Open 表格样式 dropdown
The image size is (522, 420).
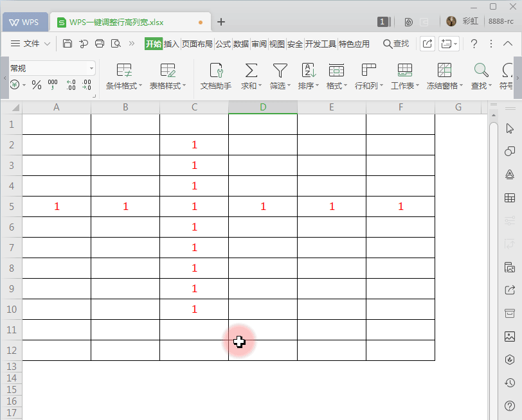(x=167, y=77)
